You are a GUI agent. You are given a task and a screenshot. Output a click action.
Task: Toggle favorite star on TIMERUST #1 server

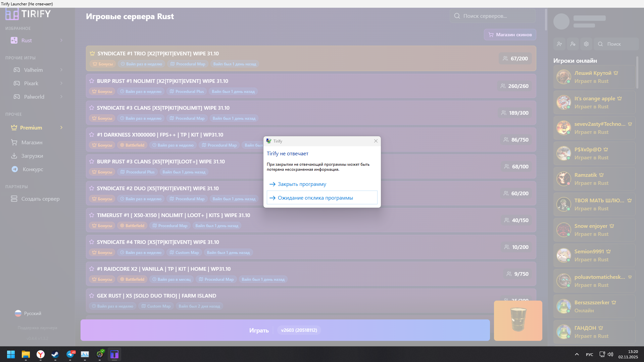pos(92,215)
